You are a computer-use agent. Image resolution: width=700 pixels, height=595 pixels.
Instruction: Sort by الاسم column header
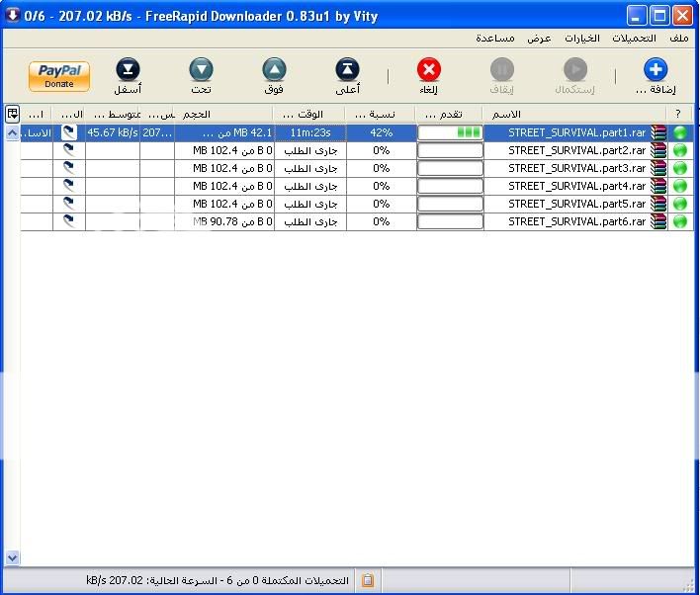click(x=574, y=115)
